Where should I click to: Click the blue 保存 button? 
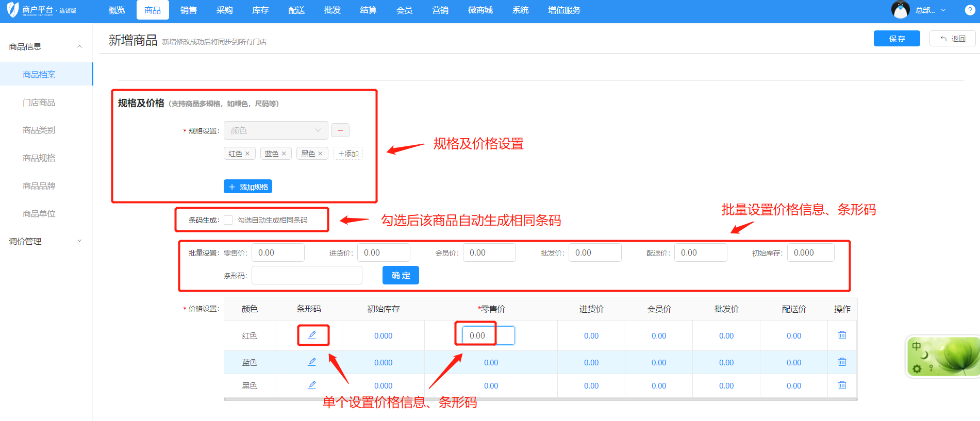coord(896,39)
